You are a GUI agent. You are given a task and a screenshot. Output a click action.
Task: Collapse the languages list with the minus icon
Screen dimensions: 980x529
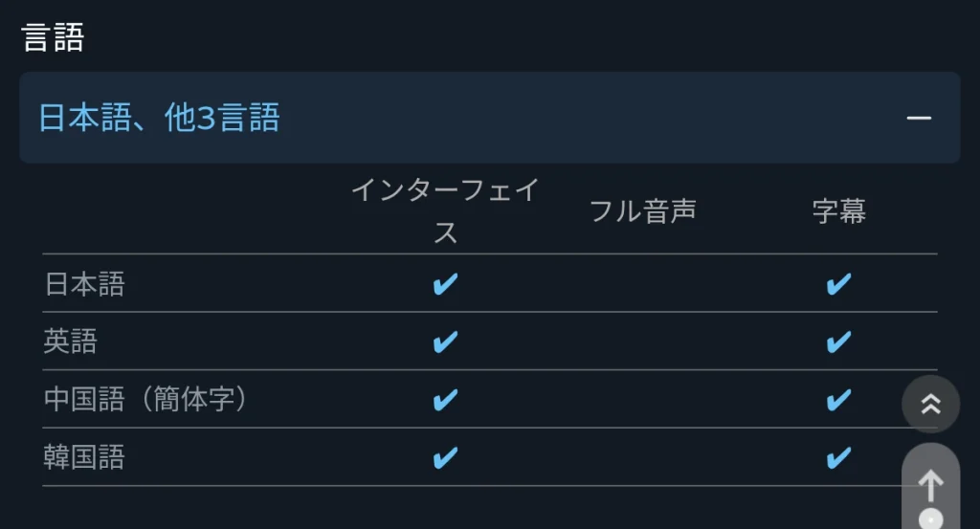pyautogui.click(x=919, y=118)
